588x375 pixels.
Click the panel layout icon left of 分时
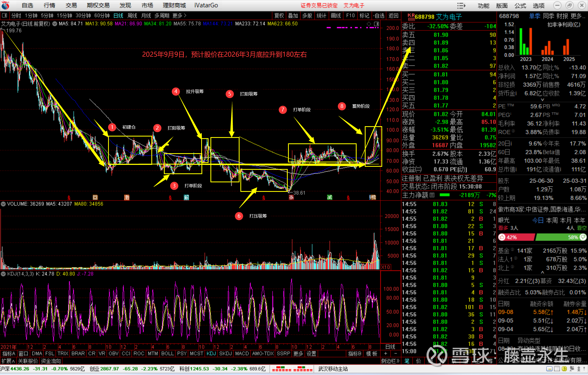coord(4,16)
